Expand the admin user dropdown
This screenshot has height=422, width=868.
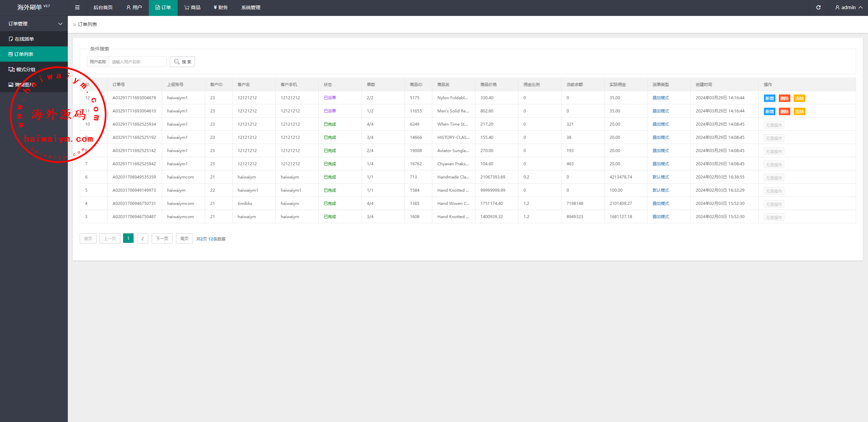pyautogui.click(x=849, y=7)
